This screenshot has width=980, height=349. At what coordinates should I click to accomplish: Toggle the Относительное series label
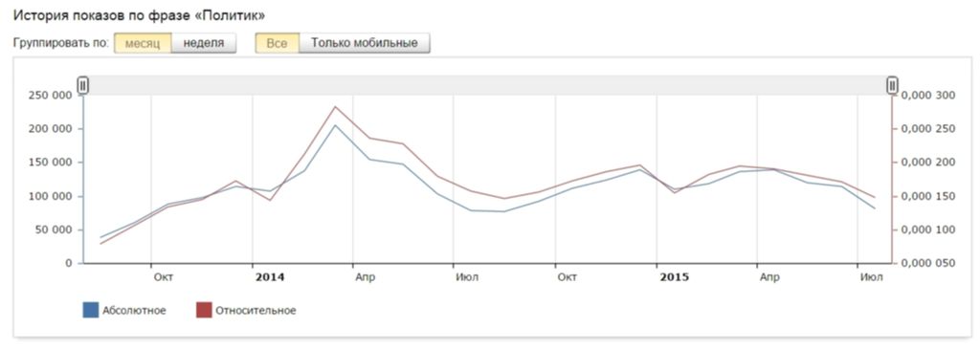[x=256, y=311]
